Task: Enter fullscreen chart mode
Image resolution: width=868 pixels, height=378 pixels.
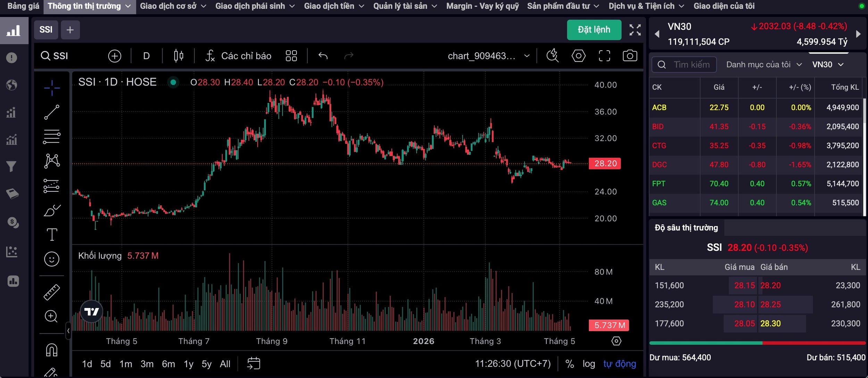Action: tap(604, 56)
